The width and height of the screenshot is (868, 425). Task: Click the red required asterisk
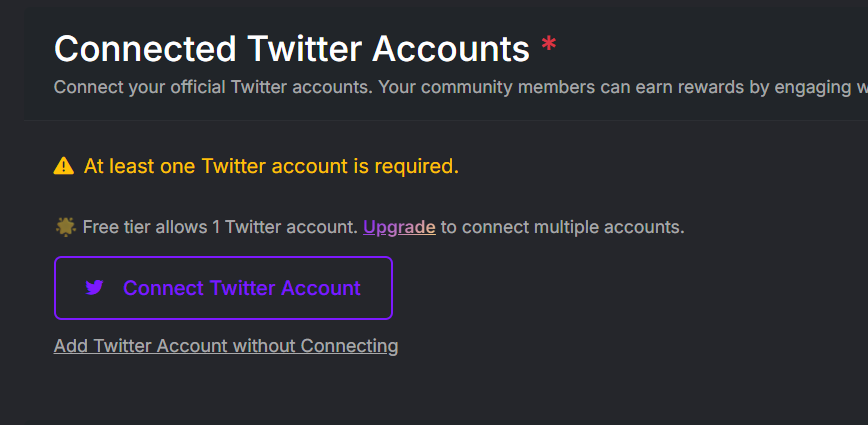pyautogui.click(x=548, y=46)
